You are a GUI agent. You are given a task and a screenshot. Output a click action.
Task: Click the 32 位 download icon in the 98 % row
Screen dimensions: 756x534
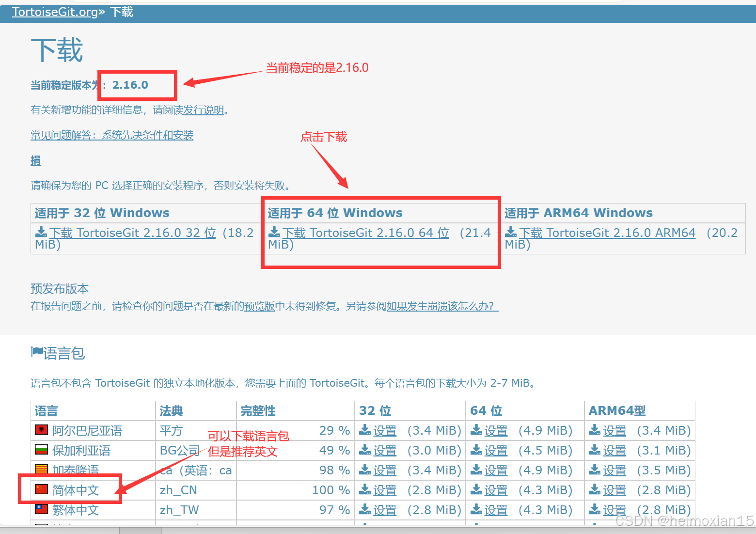[x=365, y=470]
